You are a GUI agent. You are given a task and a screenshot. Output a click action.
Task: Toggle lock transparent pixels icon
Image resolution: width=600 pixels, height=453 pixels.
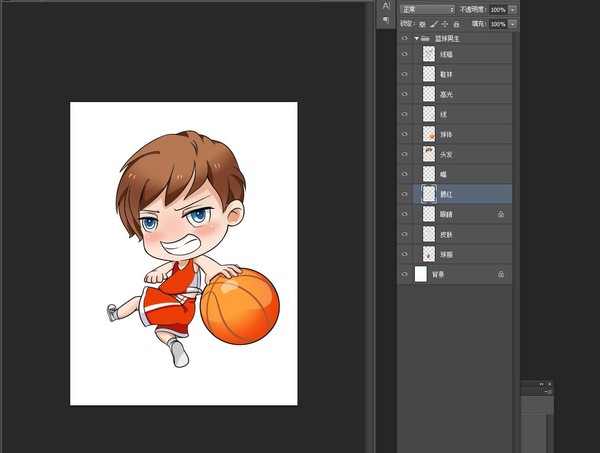[422, 24]
